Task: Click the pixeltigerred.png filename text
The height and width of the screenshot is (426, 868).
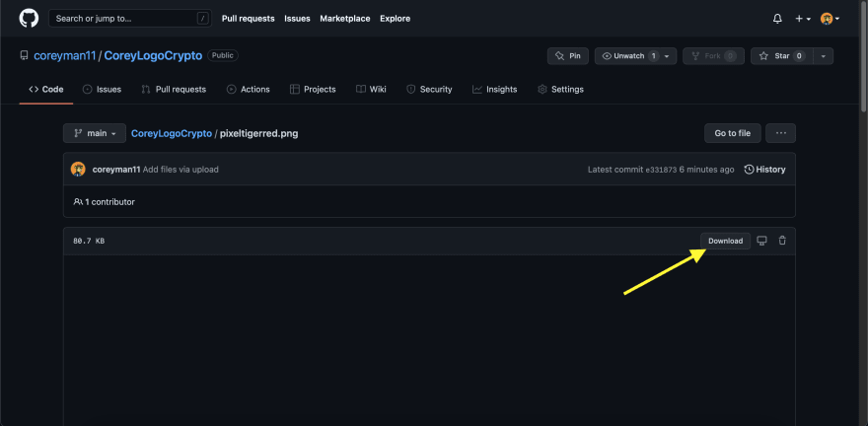Action: 259,133
